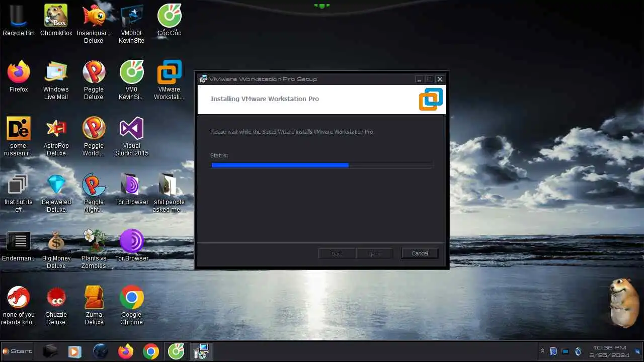Select the Enderman... desktop icon
Viewport: 644px width, 362px height.
(x=19, y=246)
